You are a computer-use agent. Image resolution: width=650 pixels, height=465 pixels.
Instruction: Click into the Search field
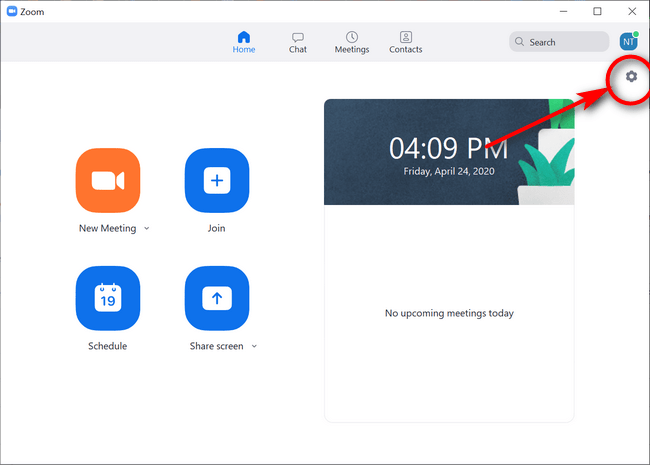coord(559,42)
